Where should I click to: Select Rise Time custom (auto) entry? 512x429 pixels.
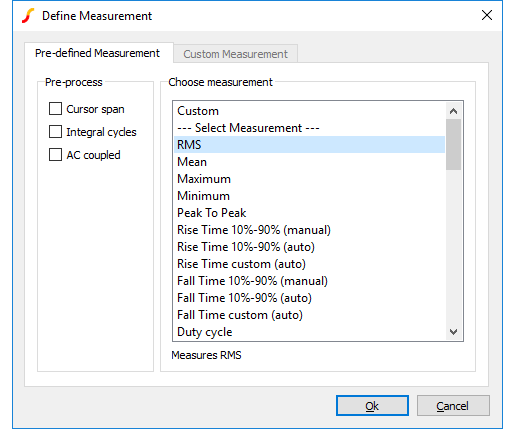(x=309, y=264)
